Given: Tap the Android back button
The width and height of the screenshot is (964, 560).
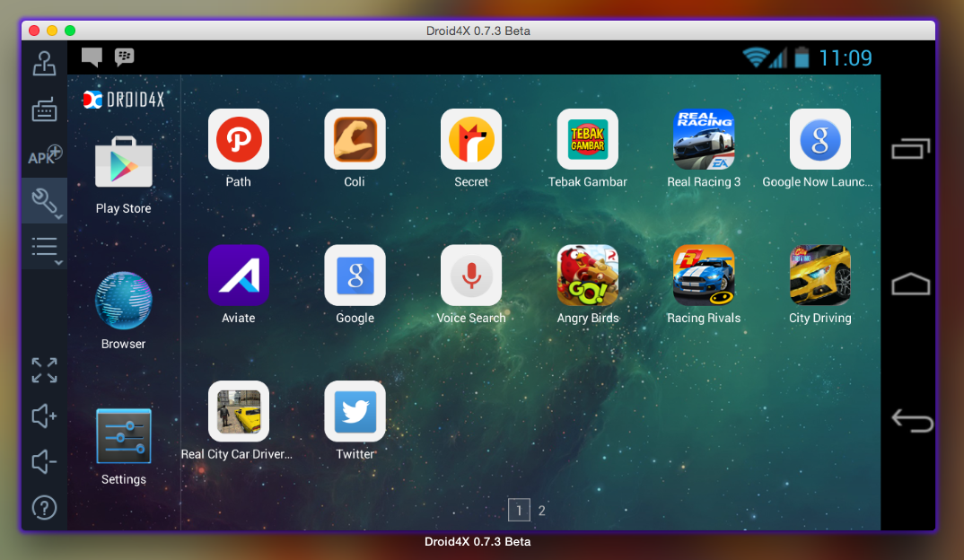Looking at the screenshot, I should click(x=912, y=421).
